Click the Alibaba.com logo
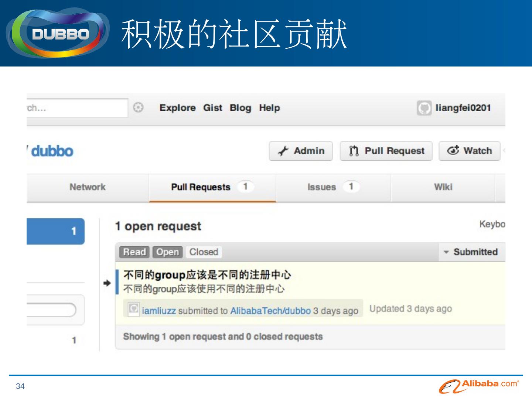The height and width of the screenshot is (399, 532). 479,386
